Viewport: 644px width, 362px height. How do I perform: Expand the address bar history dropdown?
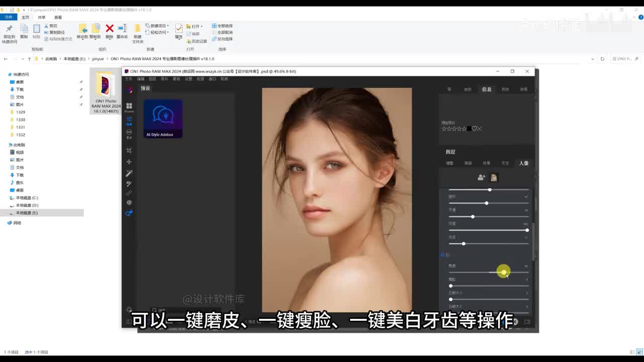pyautogui.click(x=592, y=59)
